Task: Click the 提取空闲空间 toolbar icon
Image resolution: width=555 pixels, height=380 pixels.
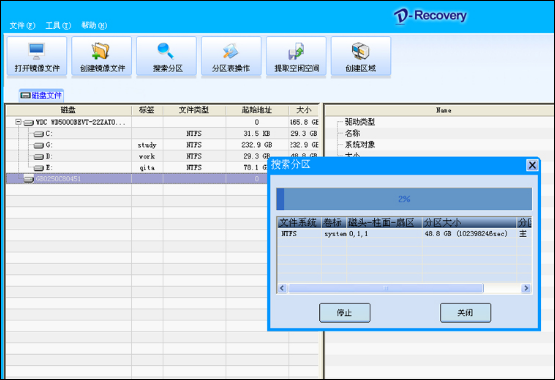Action: click(296, 56)
